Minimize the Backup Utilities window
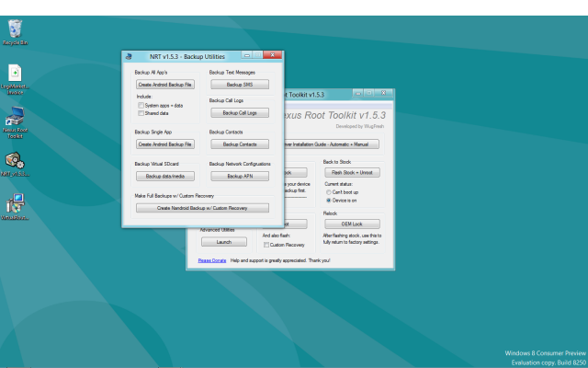The image size is (588, 368). (x=247, y=55)
